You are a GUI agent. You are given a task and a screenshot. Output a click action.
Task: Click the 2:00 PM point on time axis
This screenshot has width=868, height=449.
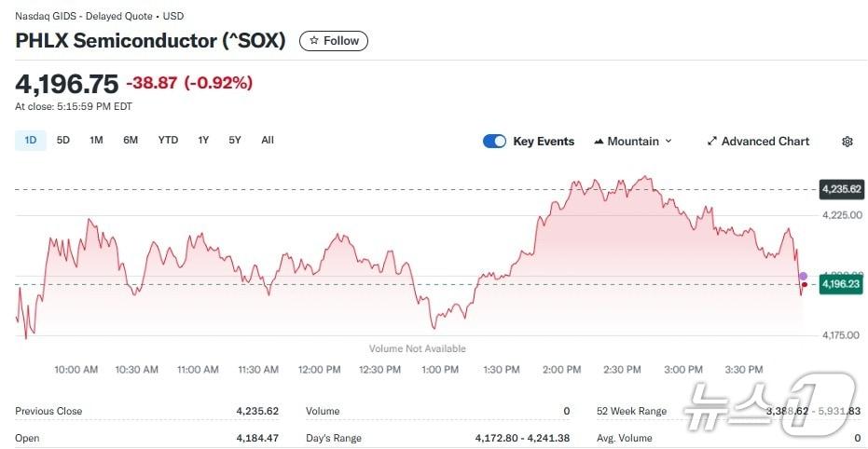(561, 370)
